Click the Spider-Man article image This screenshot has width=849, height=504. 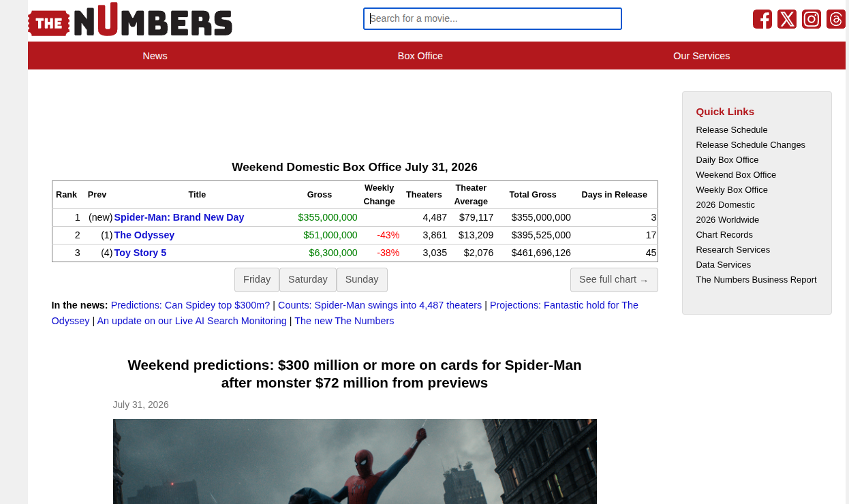click(x=355, y=461)
